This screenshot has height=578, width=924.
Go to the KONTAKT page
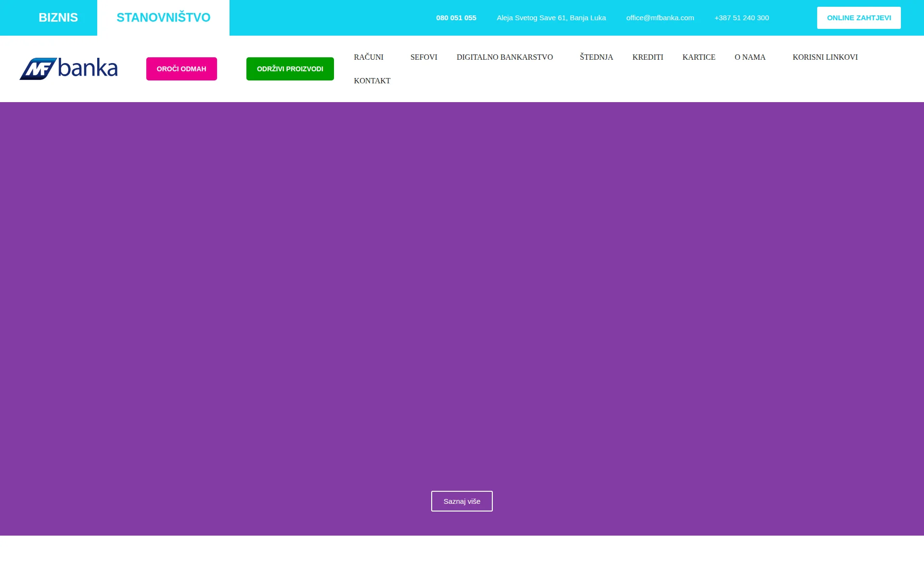click(x=372, y=81)
